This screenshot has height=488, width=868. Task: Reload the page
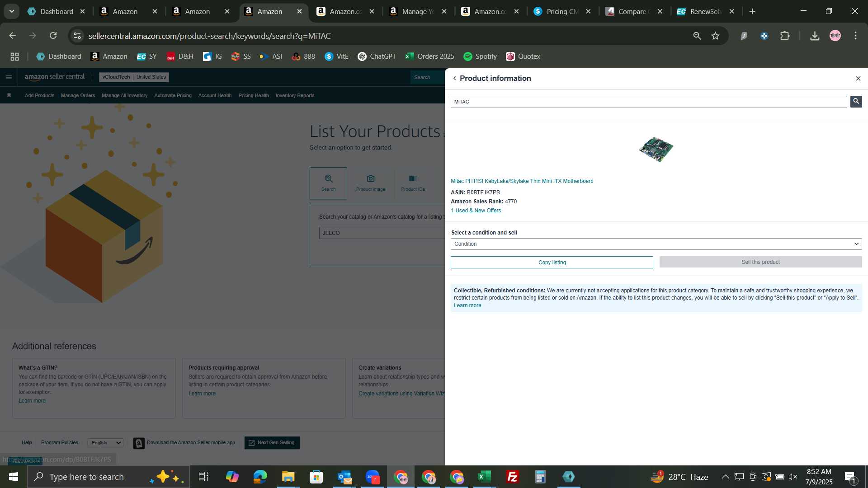pyautogui.click(x=53, y=36)
